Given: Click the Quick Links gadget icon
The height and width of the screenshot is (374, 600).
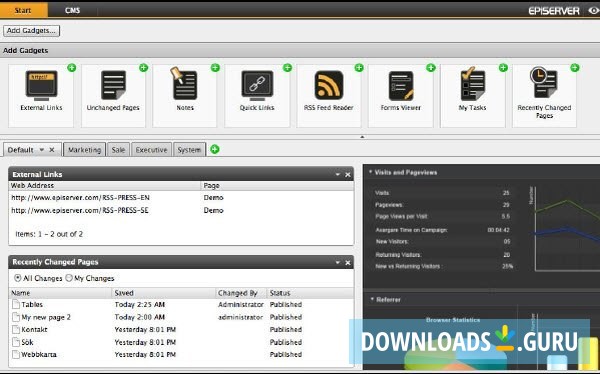Looking at the screenshot, I should pos(257,85).
